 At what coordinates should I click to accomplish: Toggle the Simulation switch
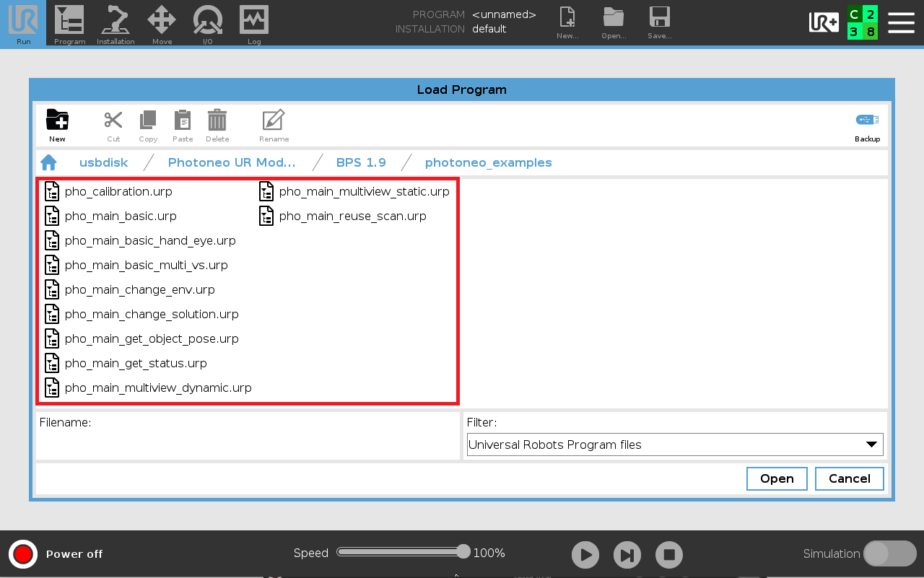pyautogui.click(x=890, y=553)
